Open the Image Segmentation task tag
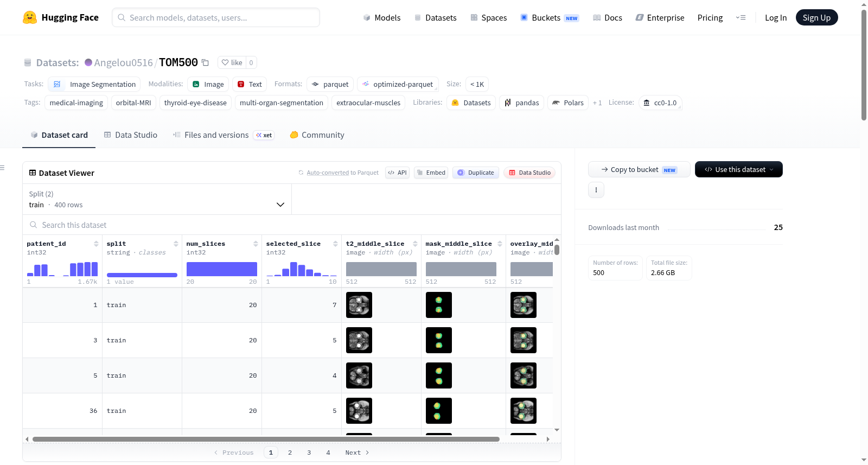868x465 pixels. pos(94,84)
